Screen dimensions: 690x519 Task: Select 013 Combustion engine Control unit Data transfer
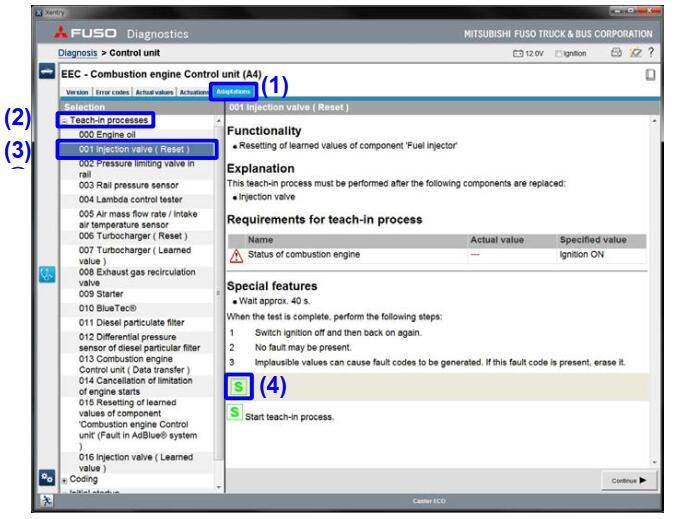point(136,364)
